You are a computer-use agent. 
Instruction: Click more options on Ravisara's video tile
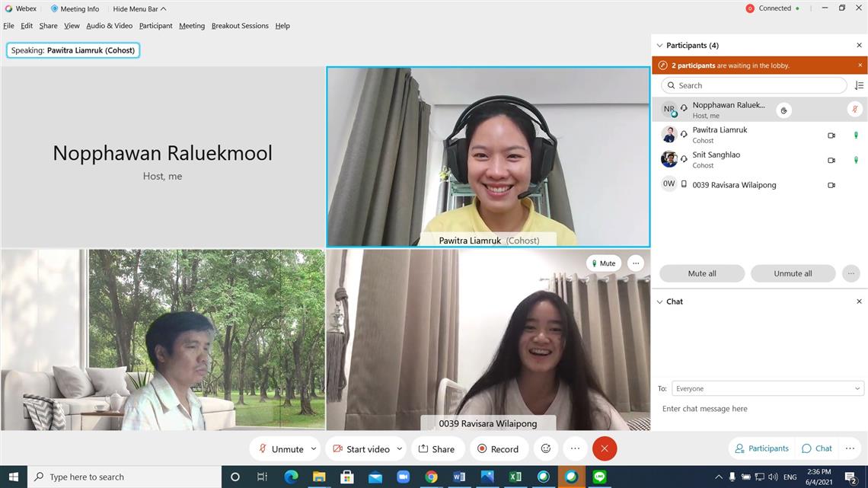click(x=636, y=263)
